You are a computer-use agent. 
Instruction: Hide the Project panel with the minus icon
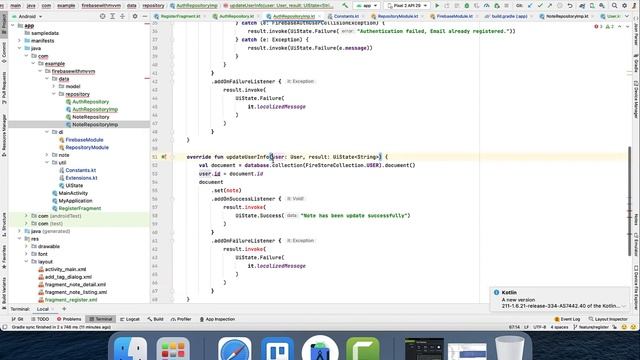(145, 16)
